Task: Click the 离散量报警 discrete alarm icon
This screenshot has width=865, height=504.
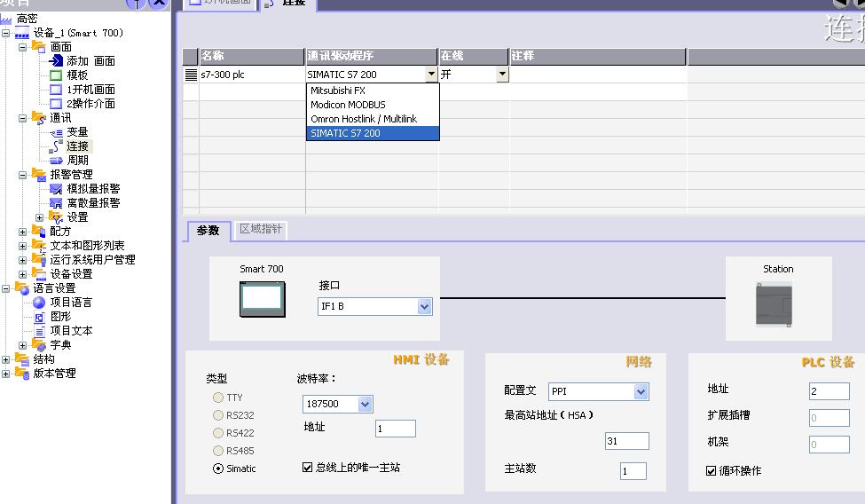Action: 56,203
